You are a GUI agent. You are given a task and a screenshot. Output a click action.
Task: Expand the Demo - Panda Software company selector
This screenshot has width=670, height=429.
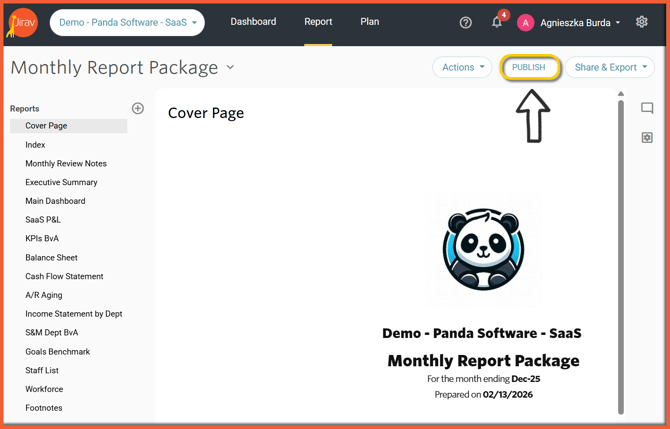[x=127, y=22]
